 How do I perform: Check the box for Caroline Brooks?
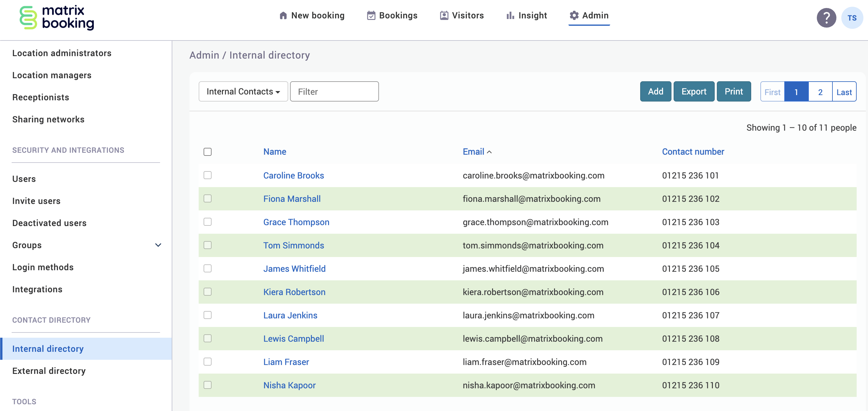[x=208, y=175]
